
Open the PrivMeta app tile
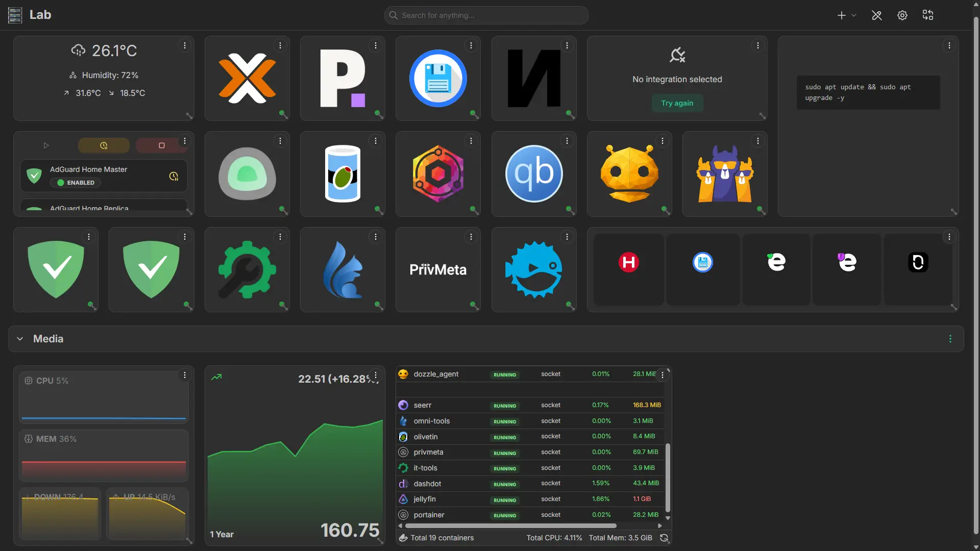[x=438, y=269]
